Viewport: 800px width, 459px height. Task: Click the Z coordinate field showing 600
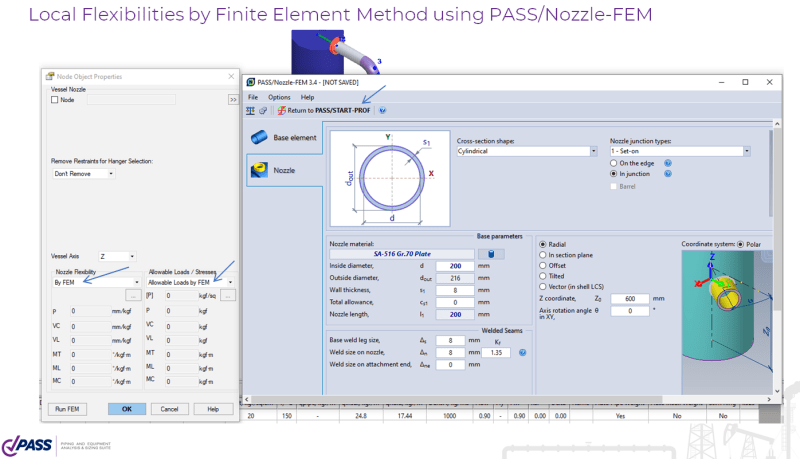630,299
